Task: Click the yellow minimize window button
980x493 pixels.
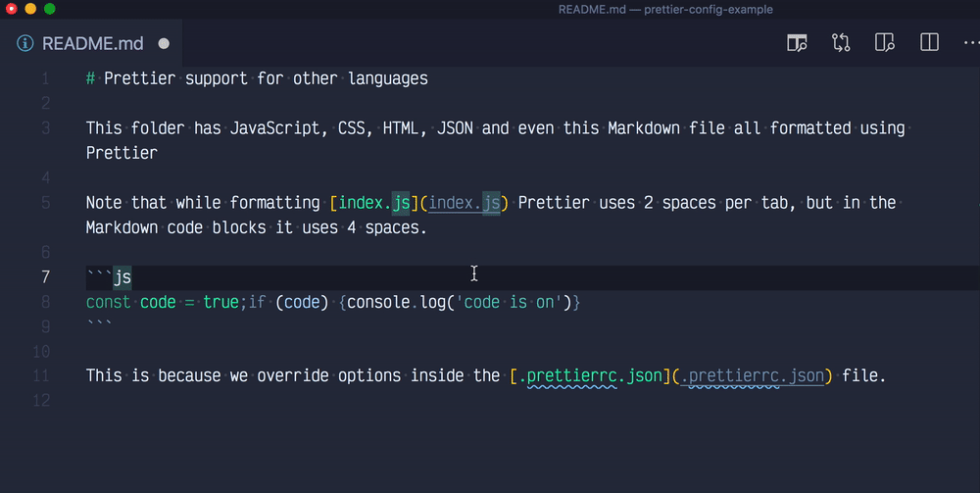Action: click(30, 9)
